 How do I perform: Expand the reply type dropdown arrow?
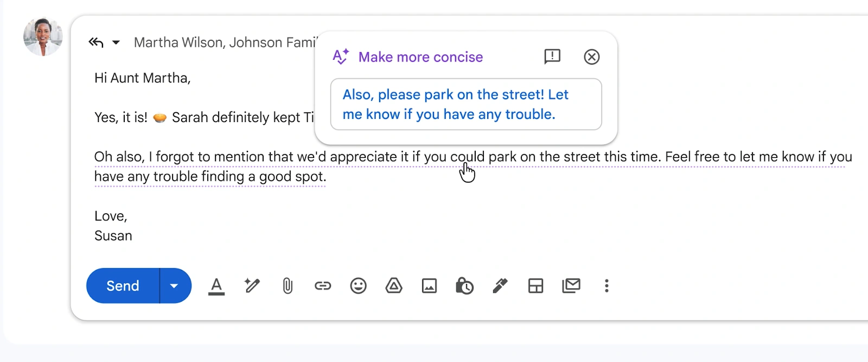point(116,42)
